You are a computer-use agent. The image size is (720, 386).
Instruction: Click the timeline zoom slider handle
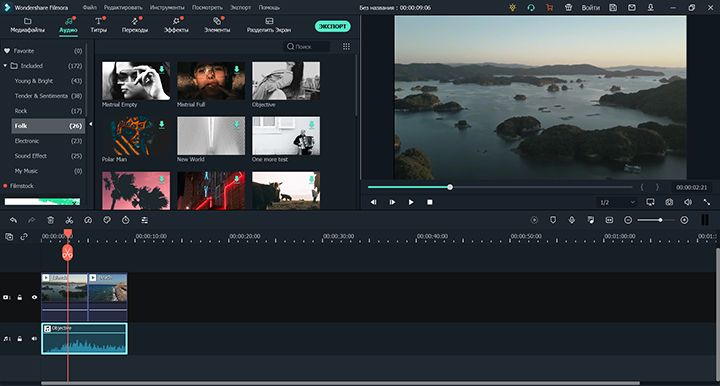660,220
